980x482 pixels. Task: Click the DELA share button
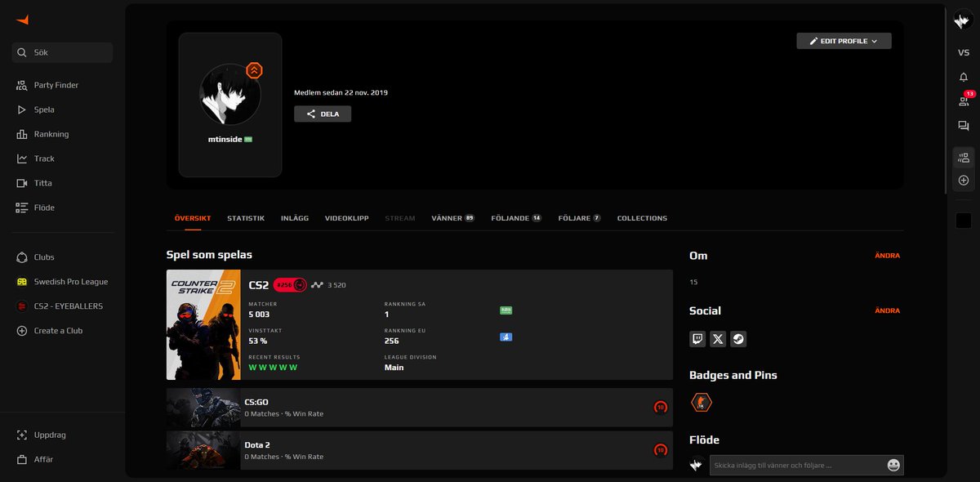(x=323, y=114)
